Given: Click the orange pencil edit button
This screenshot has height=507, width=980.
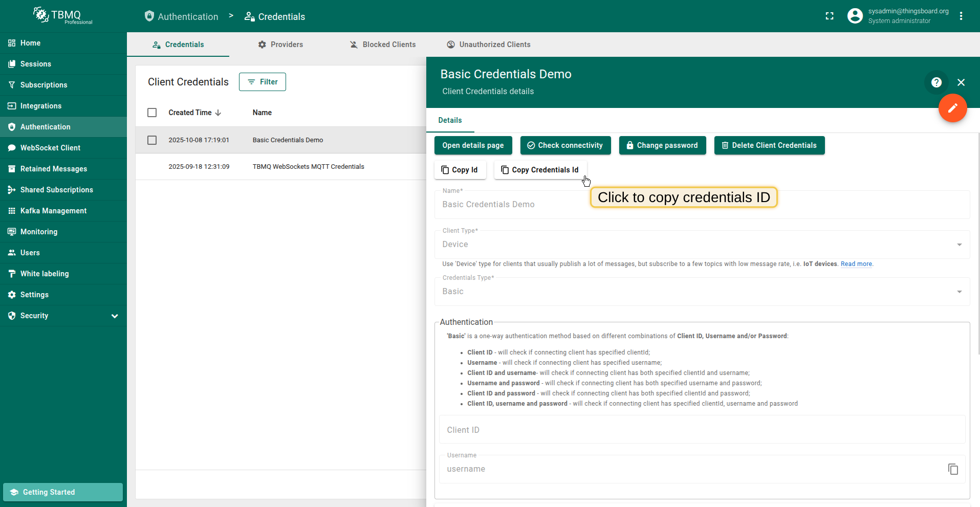Looking at the screenshot, I should pyautogui.click(x=952, y=108).
